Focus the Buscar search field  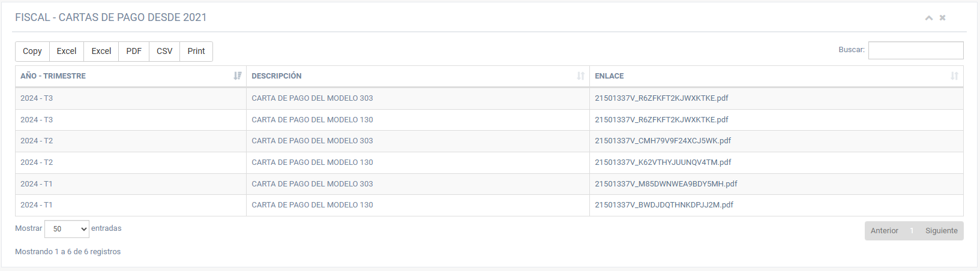[915, 50]
